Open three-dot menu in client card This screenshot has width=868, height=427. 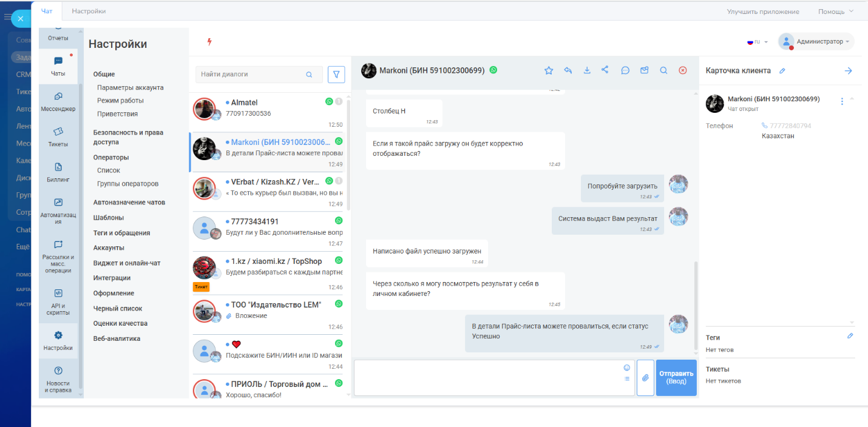[842, 101]
